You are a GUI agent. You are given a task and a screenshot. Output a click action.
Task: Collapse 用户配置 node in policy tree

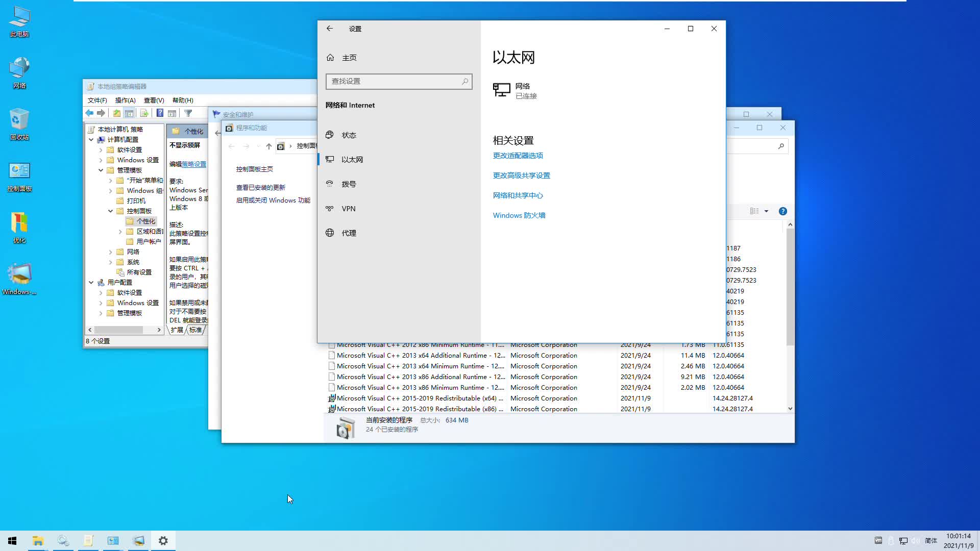[91, 282]
